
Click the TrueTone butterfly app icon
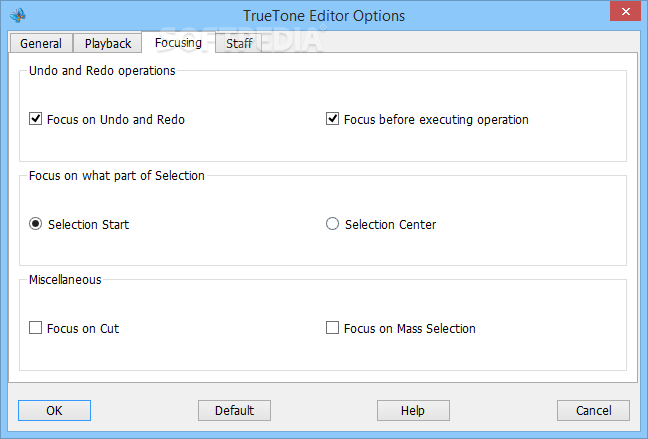coord(18,15)
